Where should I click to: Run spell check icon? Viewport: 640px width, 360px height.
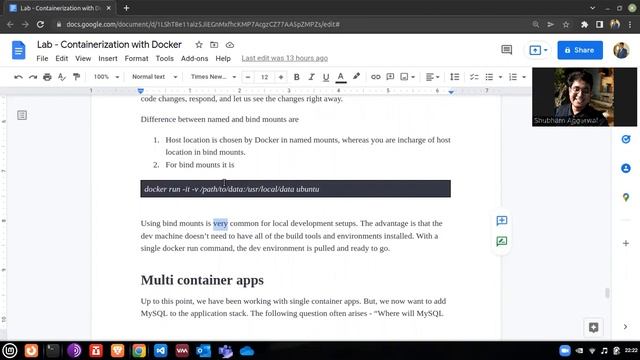pyautogui.click(x=62, y=77)
